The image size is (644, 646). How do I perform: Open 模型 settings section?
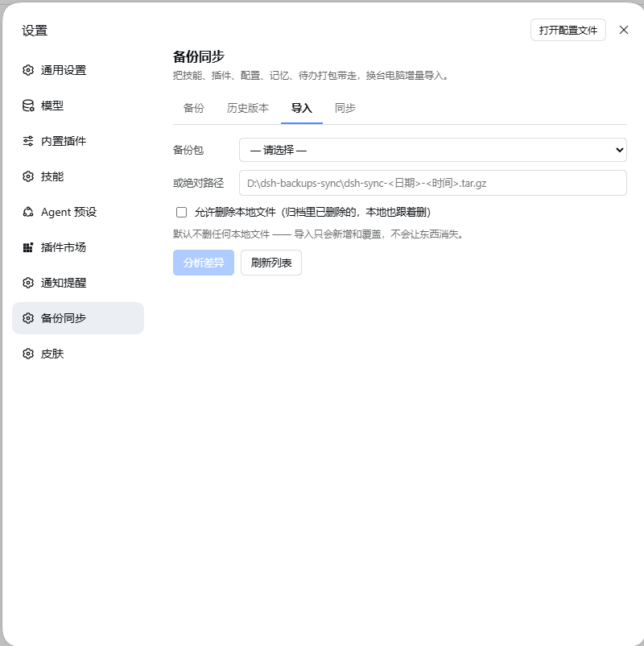click(x=78, y=106)
